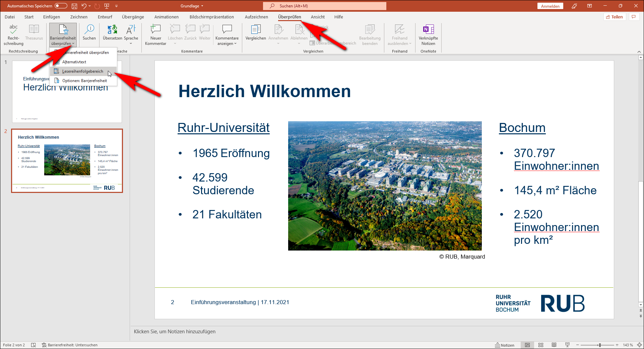Switch to the Einfügen tab
The width and height of the screenshot is (644, 349).
(52, 17)
